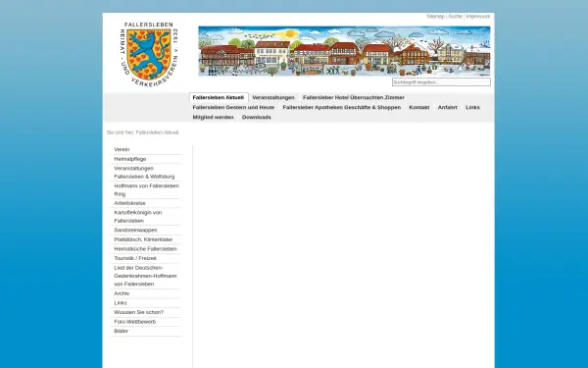This screenshot has height=368, width=588.
Task: Open the Anfahrt menu item
Action: tap(448, 107)
